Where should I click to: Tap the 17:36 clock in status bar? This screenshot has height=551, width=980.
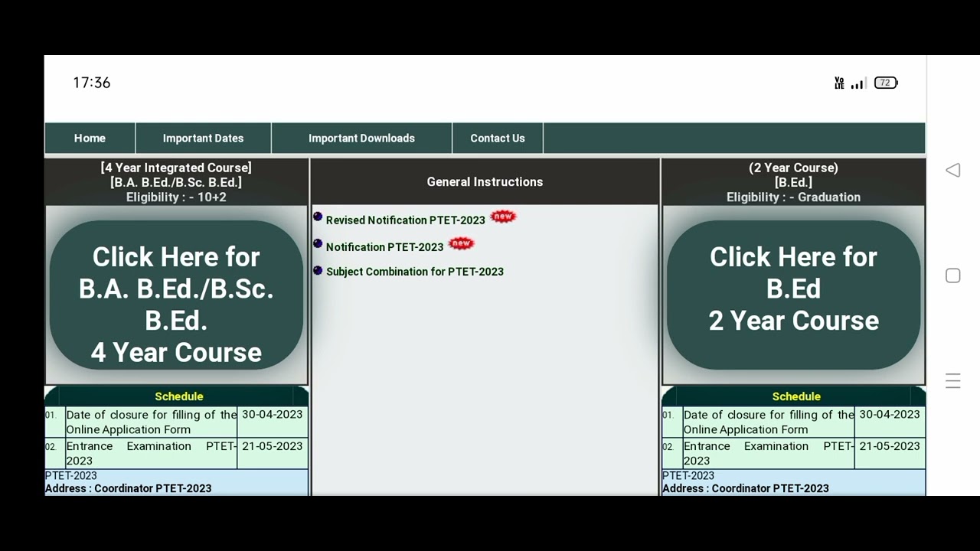coord(92,83)
